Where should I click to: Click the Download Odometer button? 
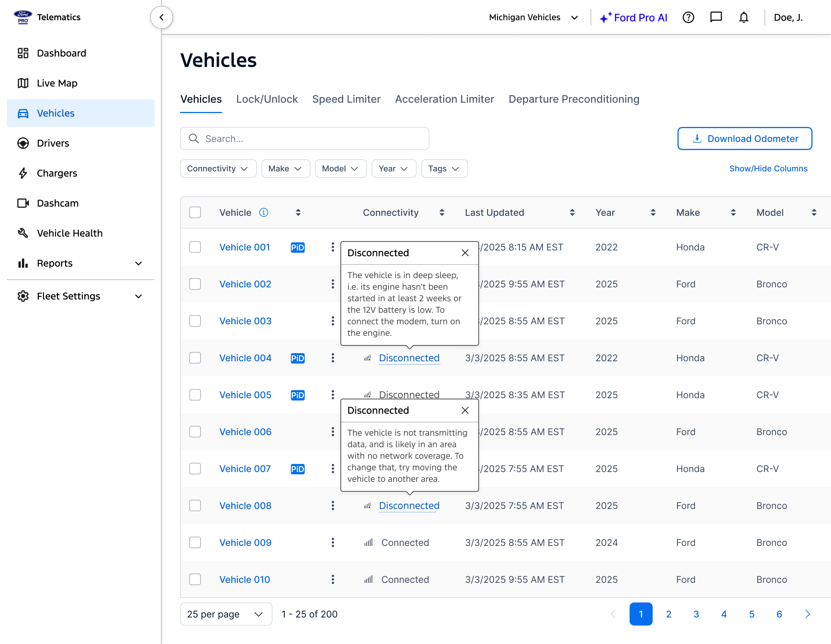[x=744, y=138]
